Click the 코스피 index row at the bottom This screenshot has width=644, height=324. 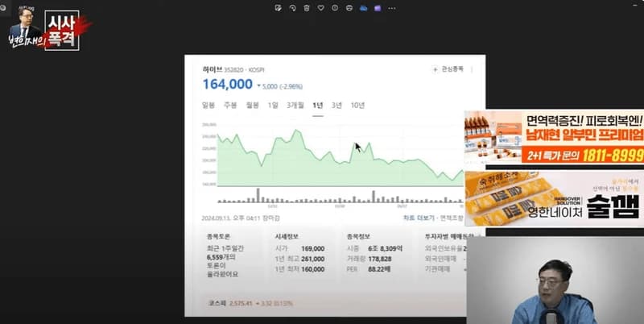pyautogui.click(x=250, y=303)
